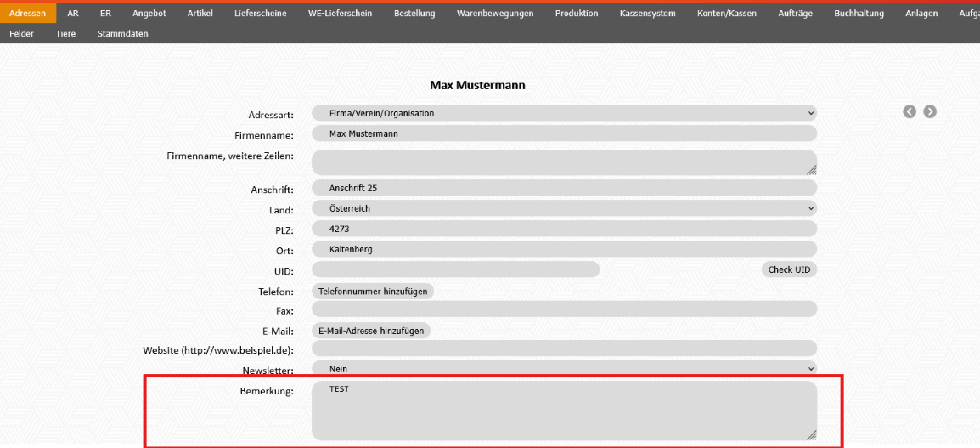Open the Bestellung menu

(414, 13)
